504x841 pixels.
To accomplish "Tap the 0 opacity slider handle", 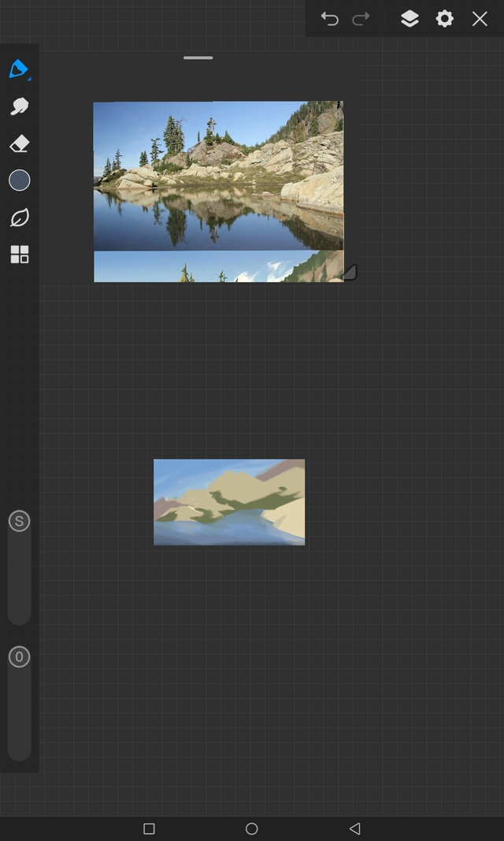I will click(19, 657).
